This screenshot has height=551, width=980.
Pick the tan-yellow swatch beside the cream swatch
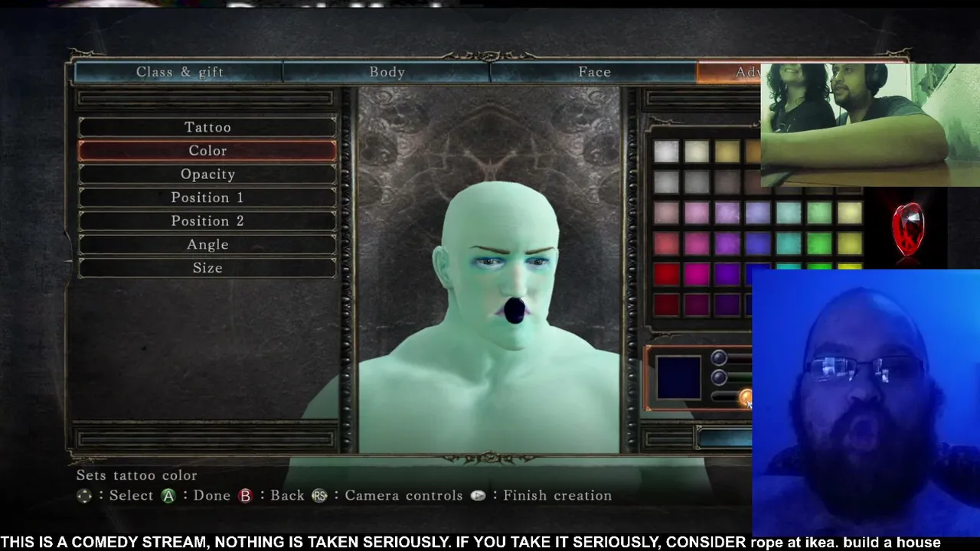coord(727,152)
